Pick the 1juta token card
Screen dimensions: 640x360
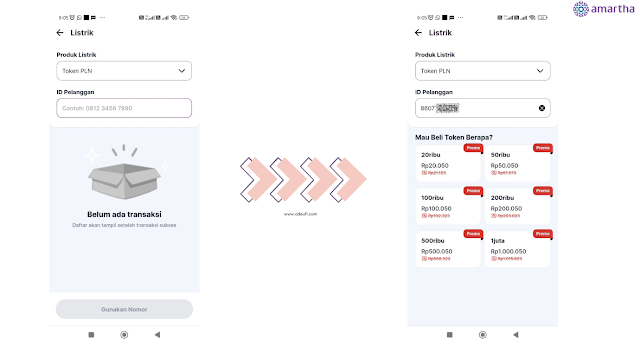click(x=517, y=249)
